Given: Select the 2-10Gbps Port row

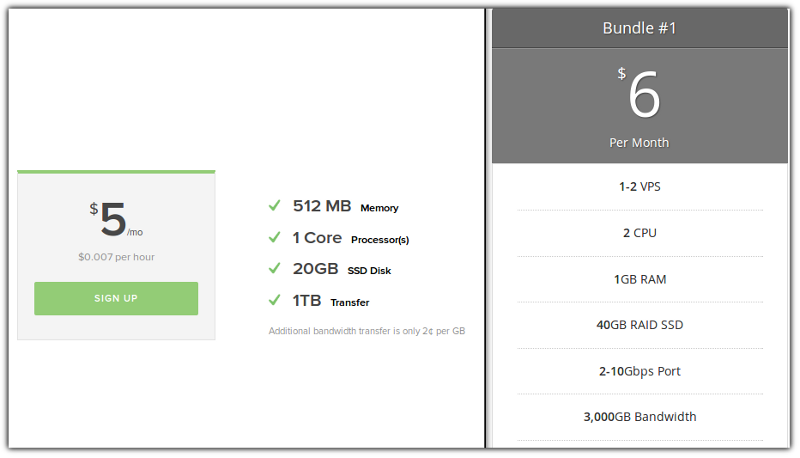Looking at the screenshot, I should (x=639, y=371).
